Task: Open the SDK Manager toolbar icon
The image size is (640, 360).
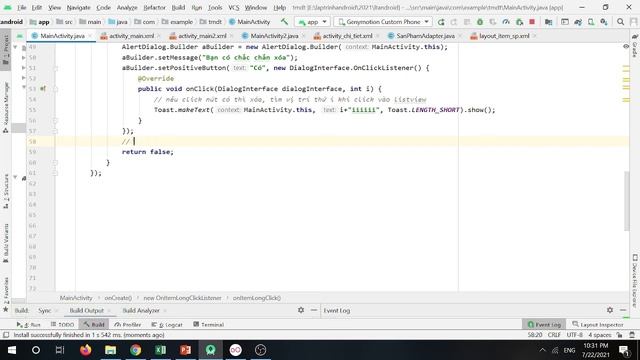Action: (604, 22)
